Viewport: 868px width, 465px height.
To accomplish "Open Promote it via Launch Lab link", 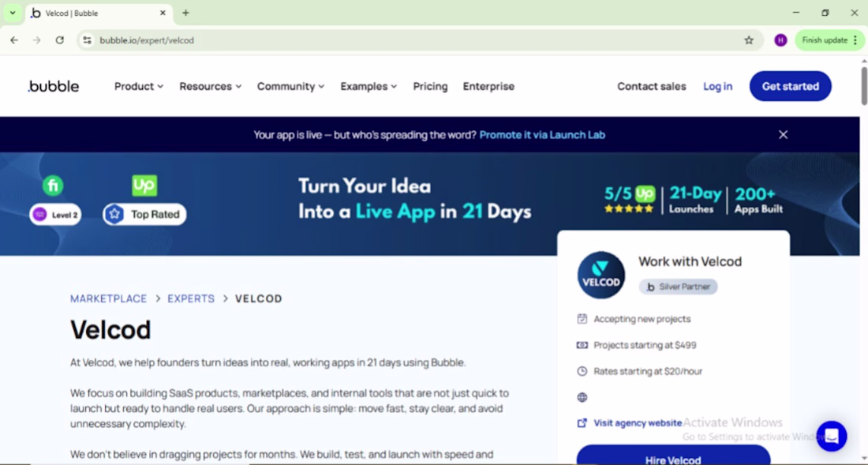I will tap(542, 134).
